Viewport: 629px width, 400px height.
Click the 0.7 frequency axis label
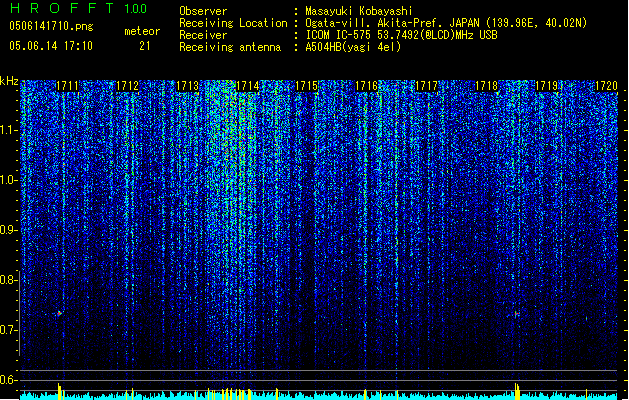click(x=8, y=330)
